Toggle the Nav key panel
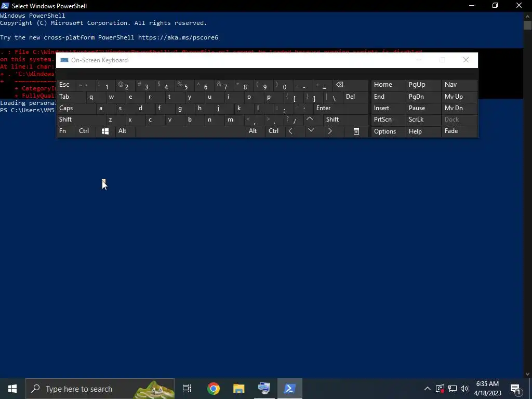Image resolution: width=532 pixels, height=399 pixels. (x=459, y=85)
